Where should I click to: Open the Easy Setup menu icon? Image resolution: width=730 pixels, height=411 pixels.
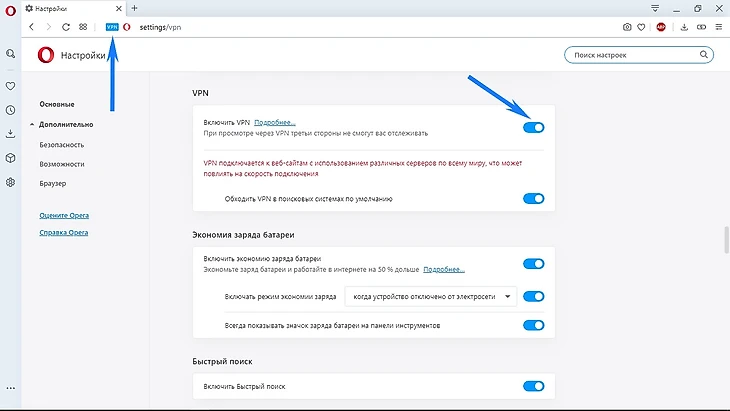(x=719, y=27)
